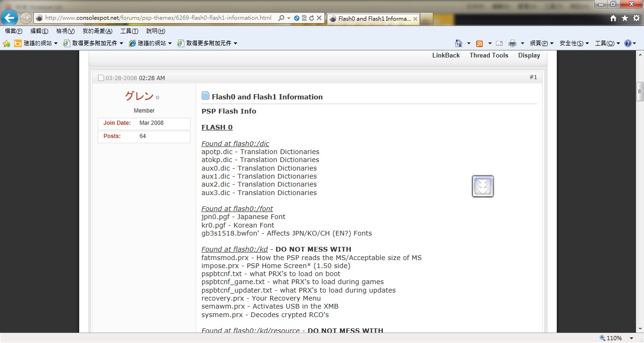Click the RSS feed icon in the command bar

(479, 43)
